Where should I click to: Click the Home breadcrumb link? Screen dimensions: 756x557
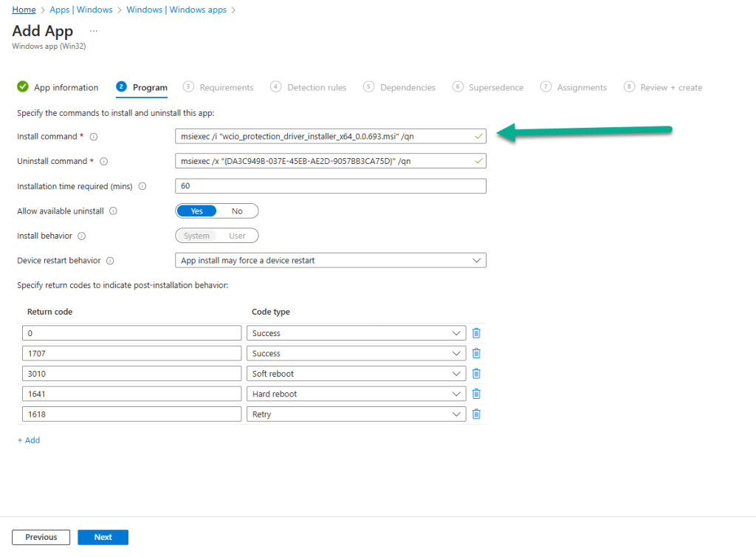[x=24, y=10]
